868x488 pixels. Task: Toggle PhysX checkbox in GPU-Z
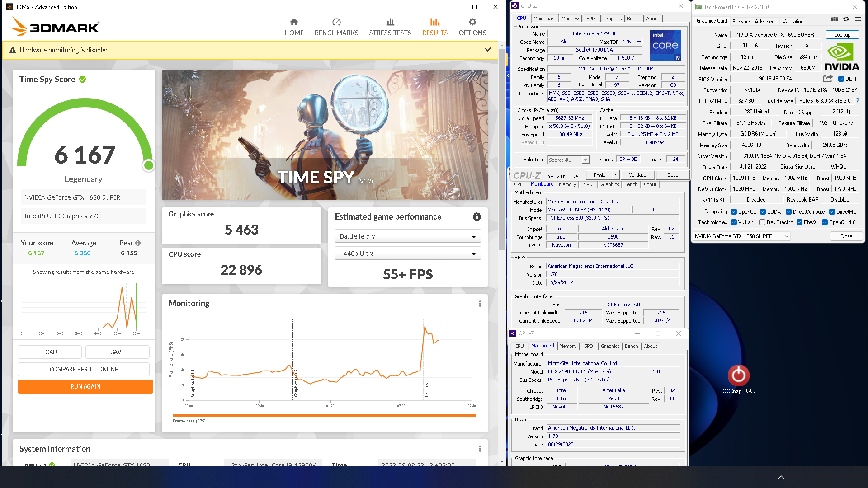point(799,222)
